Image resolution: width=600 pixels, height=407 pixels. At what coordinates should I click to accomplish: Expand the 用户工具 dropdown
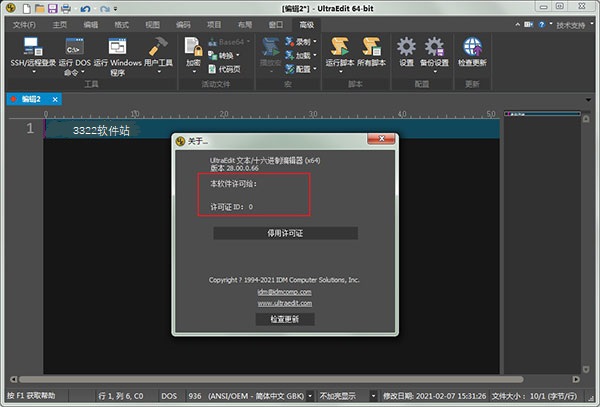click(158, 68)
